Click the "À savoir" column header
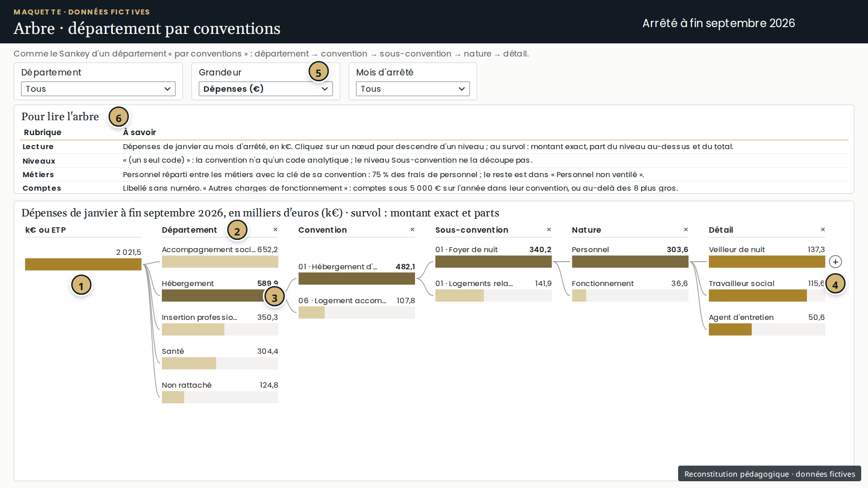This screenshot has width=868, height=488. click(x=139, y=132)
